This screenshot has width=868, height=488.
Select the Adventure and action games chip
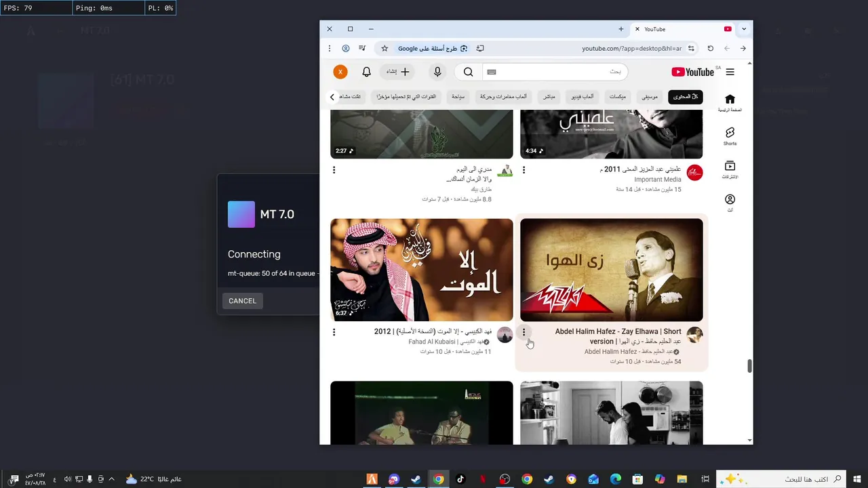point(503,97)
